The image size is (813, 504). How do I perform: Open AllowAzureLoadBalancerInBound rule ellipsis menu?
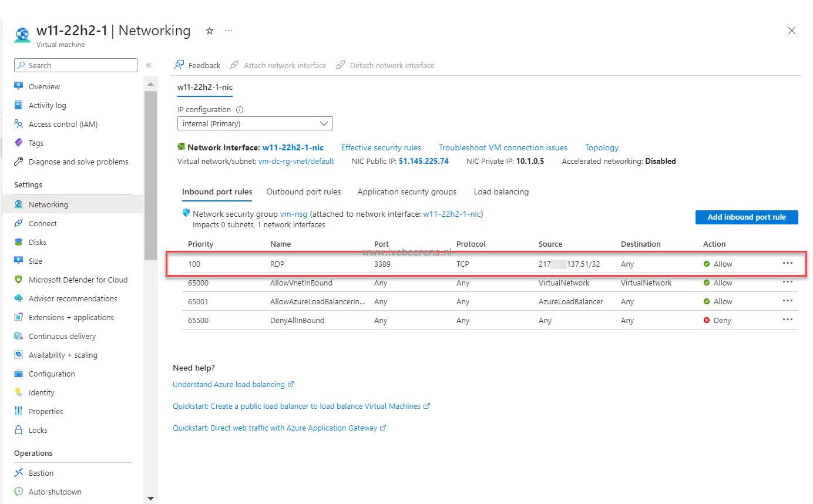(788, 301)
